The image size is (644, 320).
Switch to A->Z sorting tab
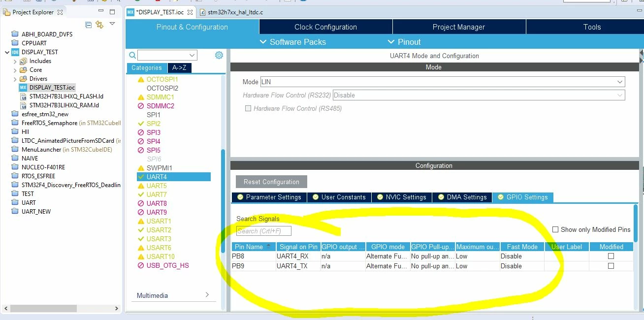pyautogui.click(x=180, y=68)
